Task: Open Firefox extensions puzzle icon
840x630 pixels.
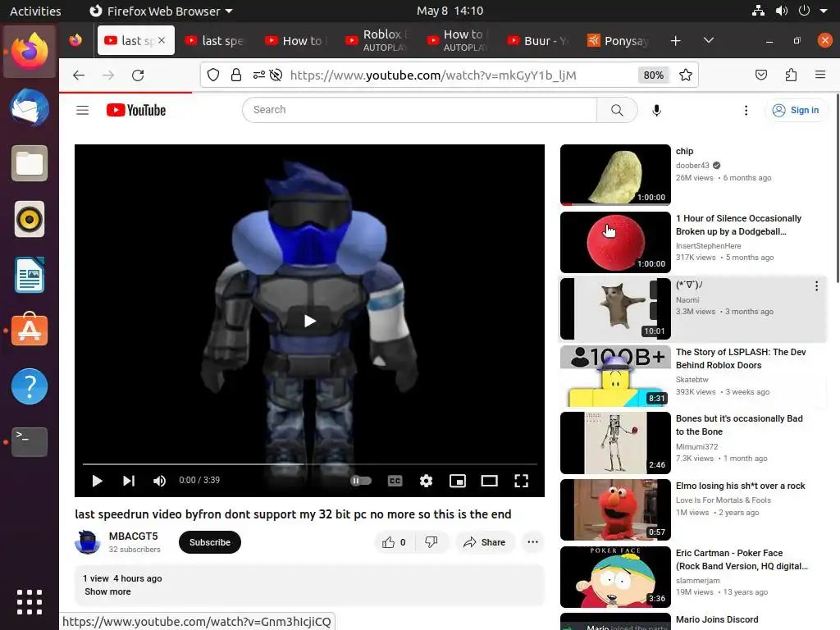Action: (x=791, y=75)
